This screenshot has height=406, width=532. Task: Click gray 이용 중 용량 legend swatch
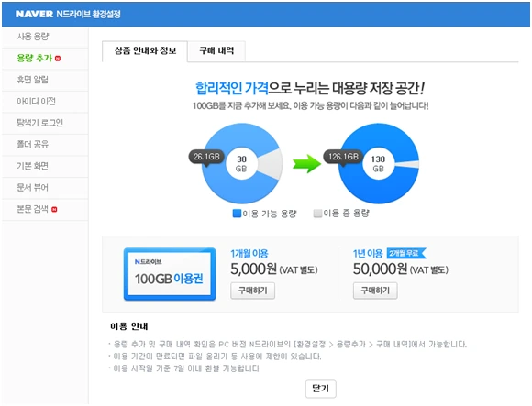tap(317, 214)
